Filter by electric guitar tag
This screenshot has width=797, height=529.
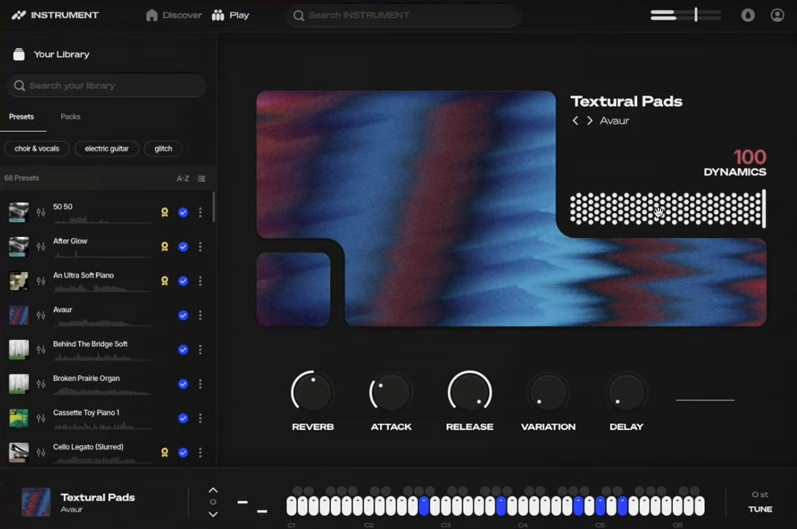point(107,149)
